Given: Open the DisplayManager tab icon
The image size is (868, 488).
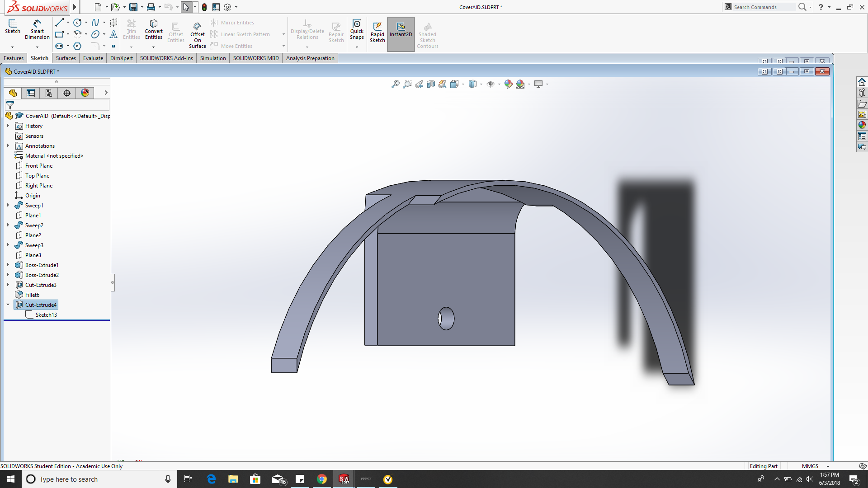Looking at the screenshot, I should pos(85,93).
